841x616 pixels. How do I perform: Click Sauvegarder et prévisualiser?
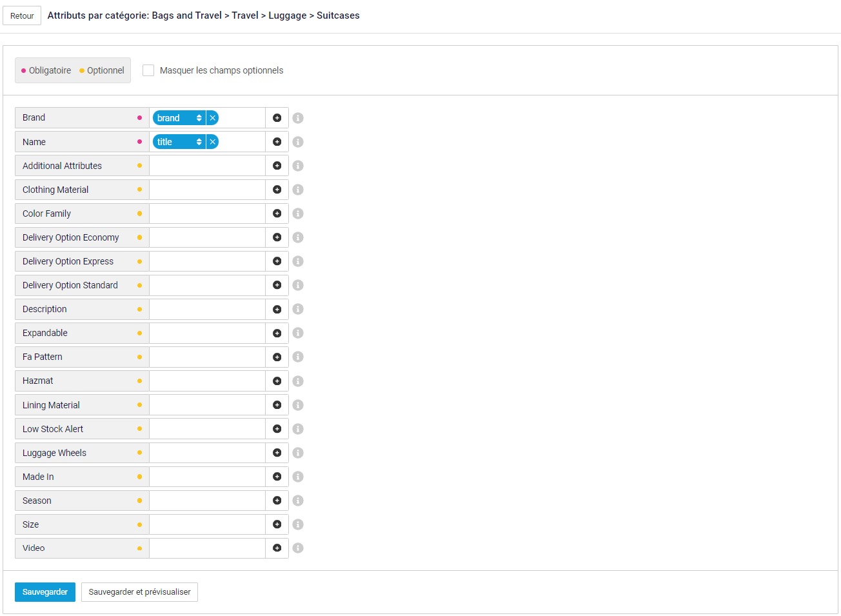pos(139,592)
